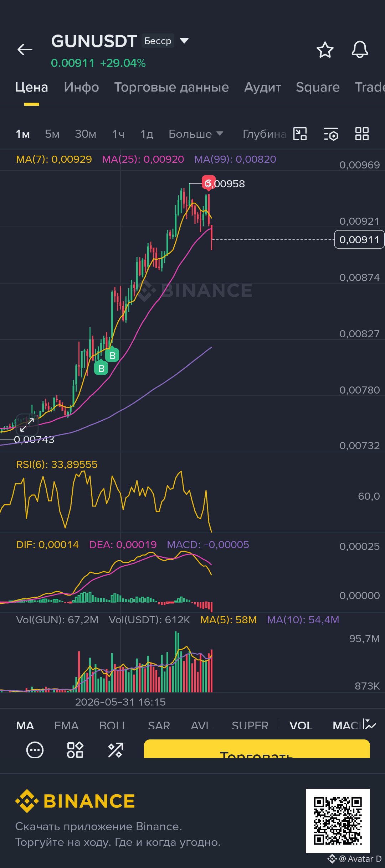Viewport: 385px width, 868px height.
Task: Select the 1м timeframe
Action: coord(23,134)
